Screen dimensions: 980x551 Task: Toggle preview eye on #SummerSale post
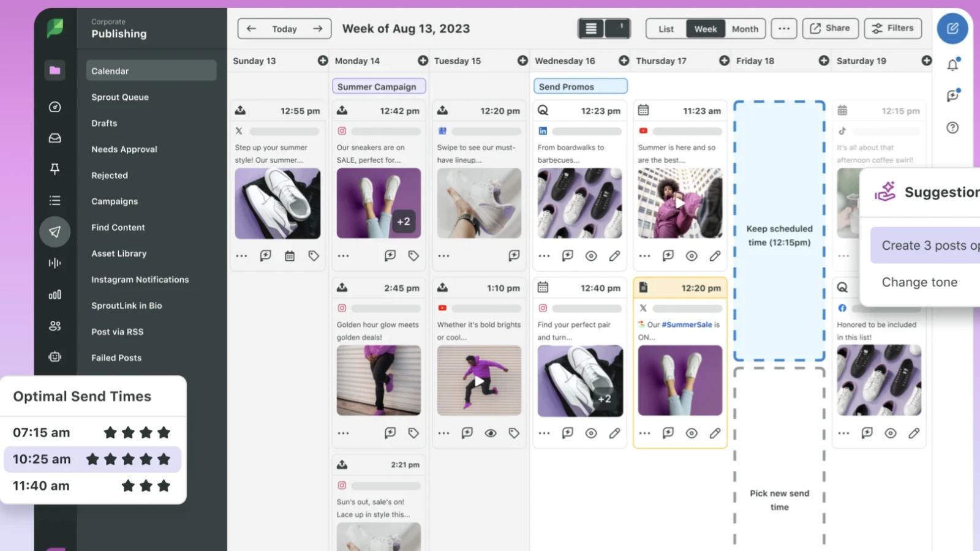click(692, 433)
